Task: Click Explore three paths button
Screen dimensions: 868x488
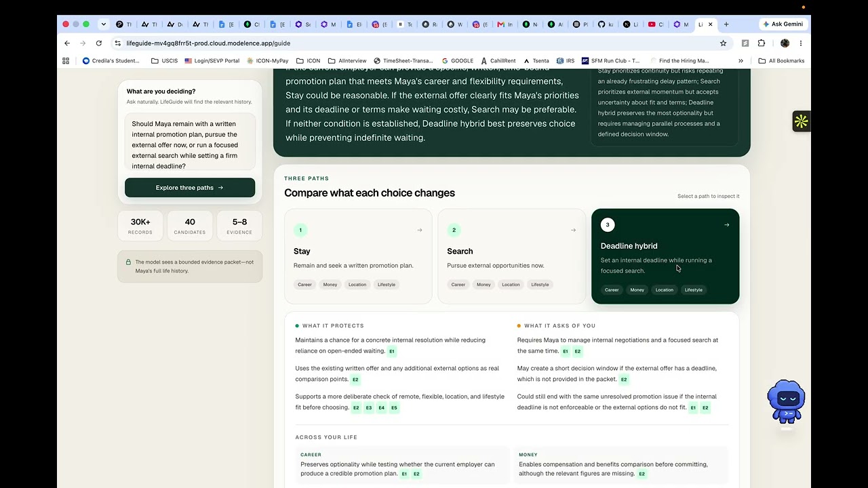Action: click(190, 188)
